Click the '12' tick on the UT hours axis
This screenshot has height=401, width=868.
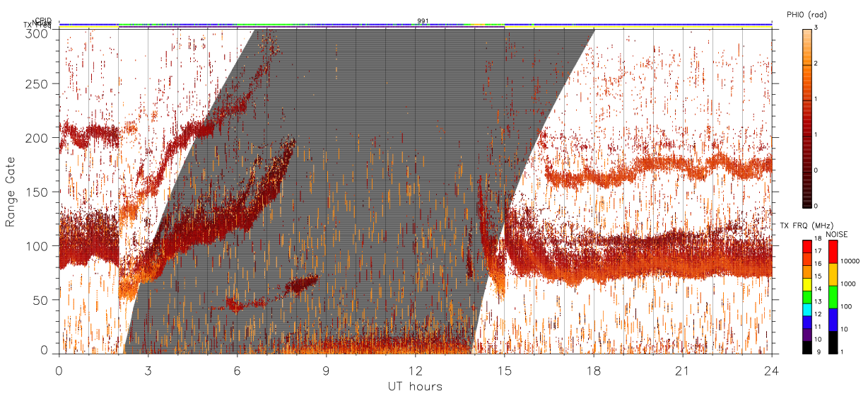point(415,370)
